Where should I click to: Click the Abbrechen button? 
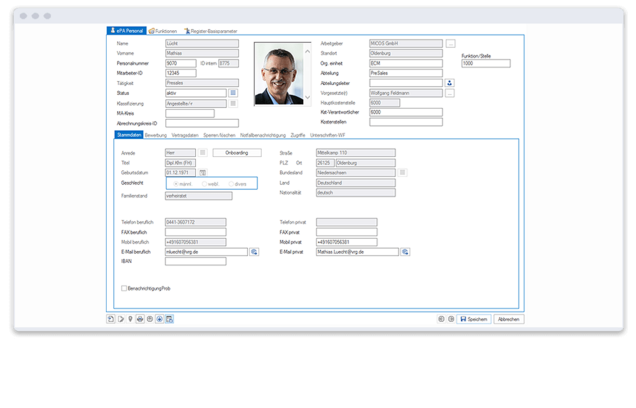pyautogui.click(x=509, y=319)
